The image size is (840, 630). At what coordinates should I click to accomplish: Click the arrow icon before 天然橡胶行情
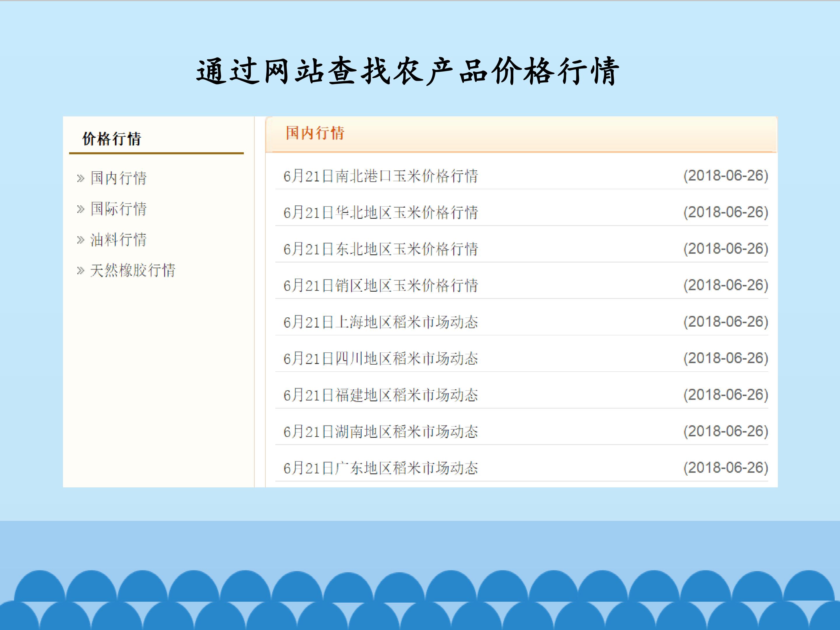(80, 271)
